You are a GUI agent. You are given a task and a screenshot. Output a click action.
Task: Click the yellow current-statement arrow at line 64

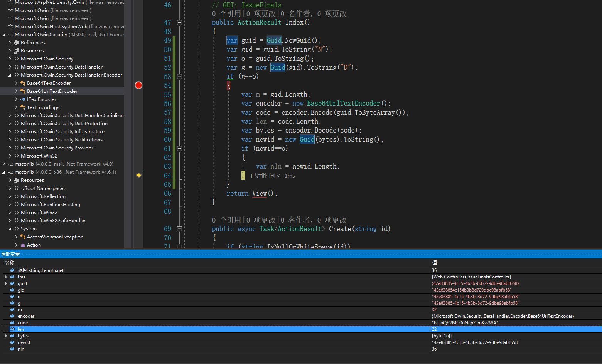tap(138, 175)
